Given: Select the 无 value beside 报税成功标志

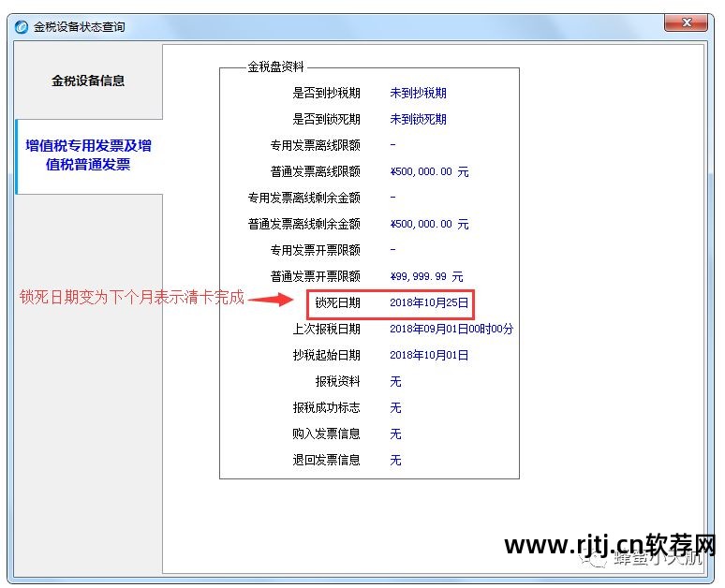Looking at the screenshot, I should point(395,407).
